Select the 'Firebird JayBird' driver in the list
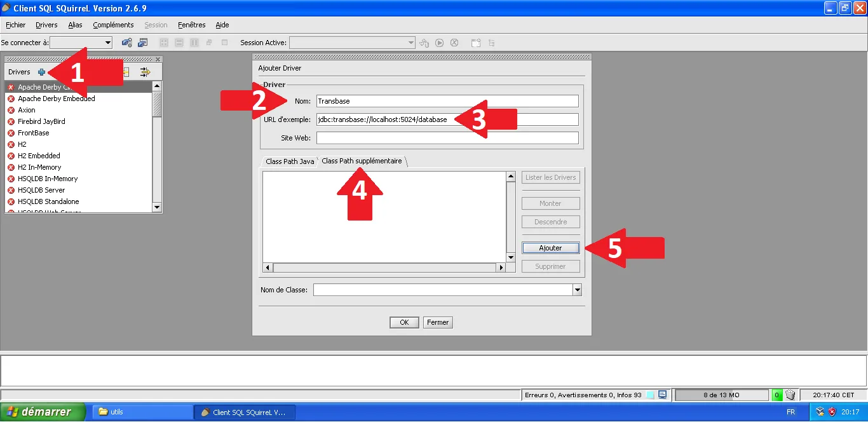 coord(41,121)
